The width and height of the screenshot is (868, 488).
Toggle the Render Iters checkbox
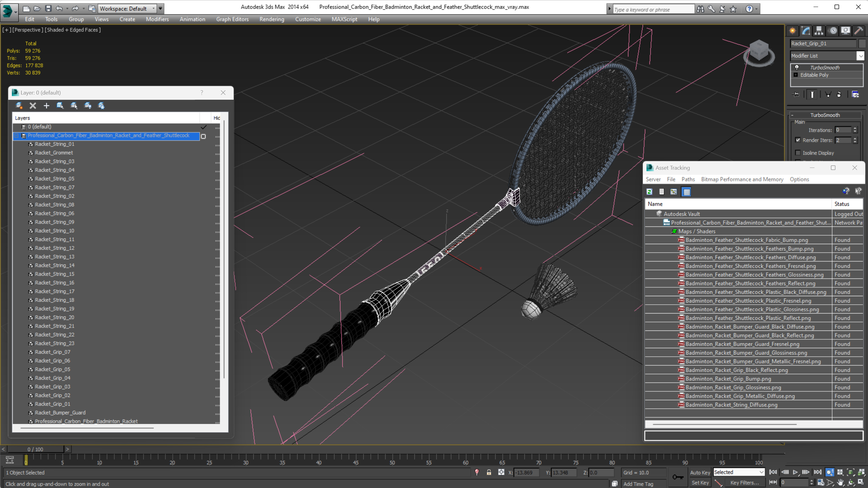coord(798,140)
